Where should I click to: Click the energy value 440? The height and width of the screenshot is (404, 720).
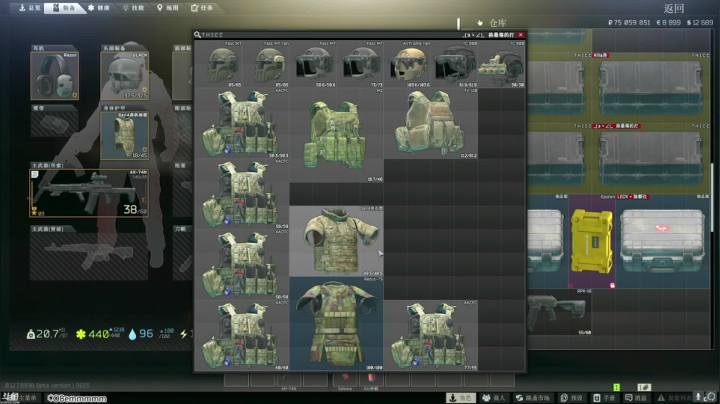point(98,334)
